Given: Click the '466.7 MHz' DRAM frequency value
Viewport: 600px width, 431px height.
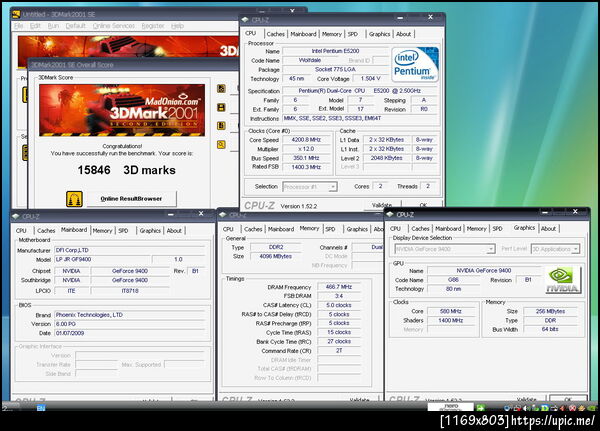Looking at the screenshot, I should 339,287.
